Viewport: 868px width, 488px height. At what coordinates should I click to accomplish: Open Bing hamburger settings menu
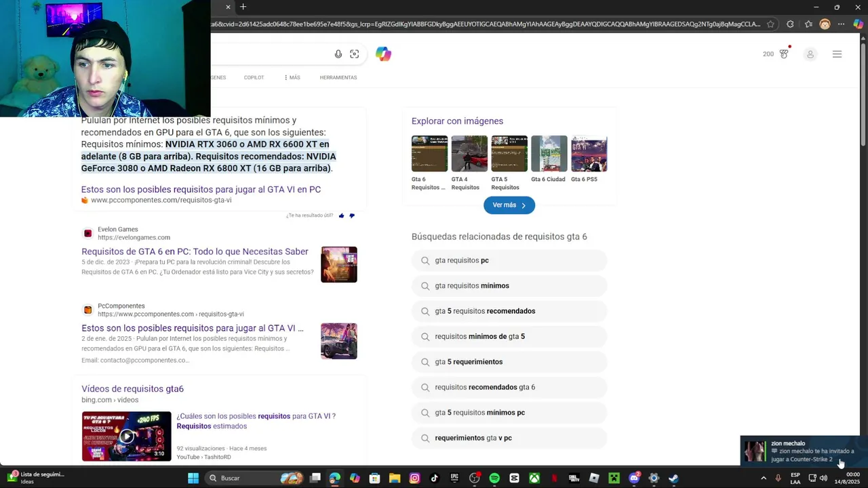tap(837, 54)
